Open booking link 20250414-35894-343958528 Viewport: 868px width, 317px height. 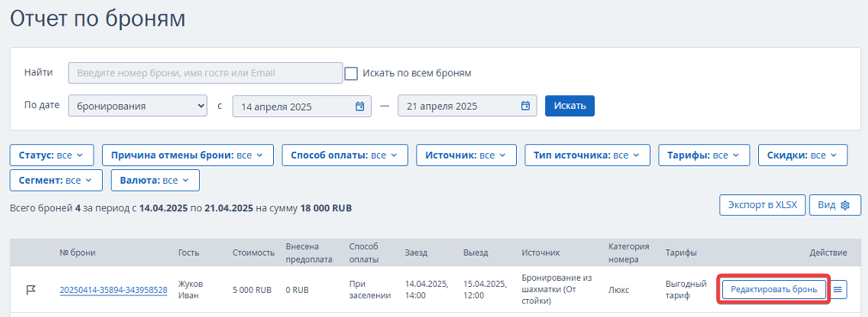coord(113,290)
